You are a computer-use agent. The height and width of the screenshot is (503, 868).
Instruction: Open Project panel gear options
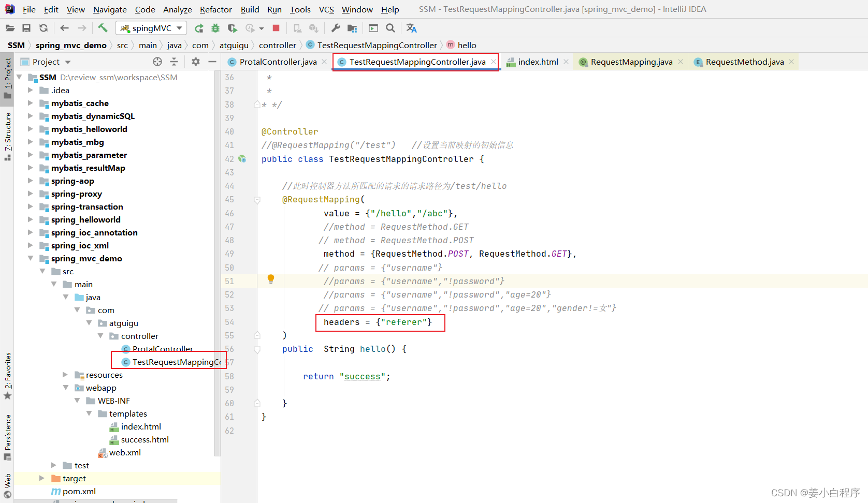(x=195, y=62)
